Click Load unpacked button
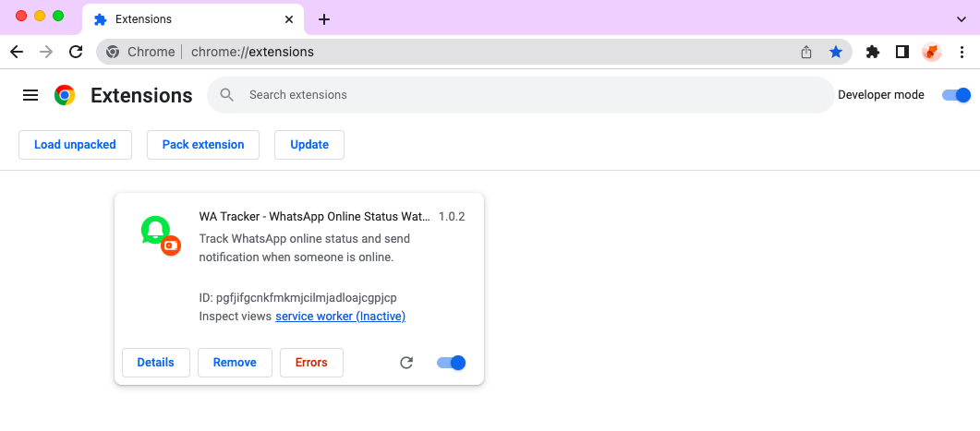Image resolution: width=980 pixels, height=431 pixels. point(75,145)
